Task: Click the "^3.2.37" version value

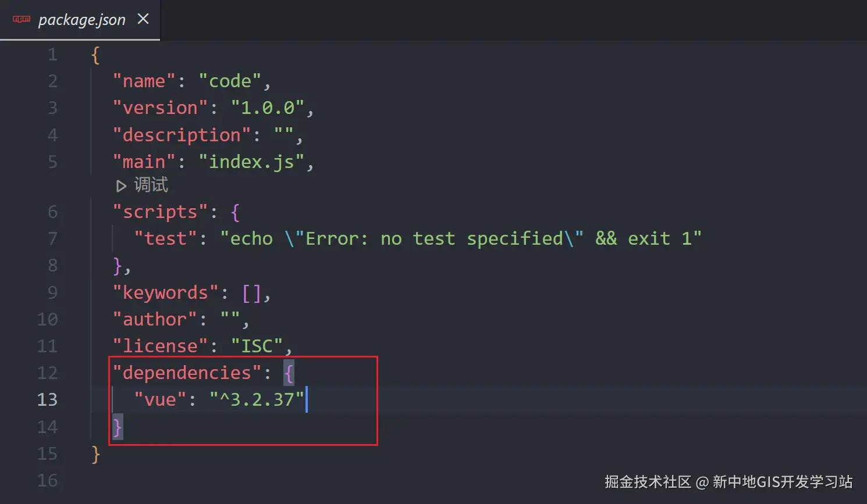Action: pos(257,399)
